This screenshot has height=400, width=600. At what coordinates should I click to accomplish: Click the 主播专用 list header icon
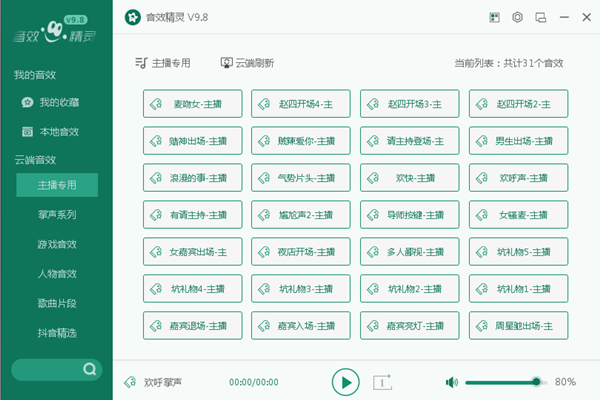tap(141, 63)
